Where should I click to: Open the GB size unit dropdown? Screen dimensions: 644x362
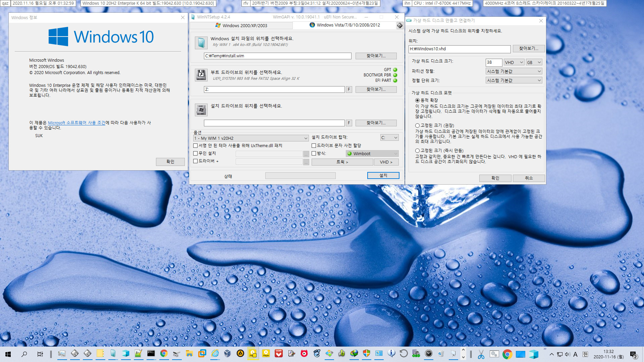(x=534, y=62)
